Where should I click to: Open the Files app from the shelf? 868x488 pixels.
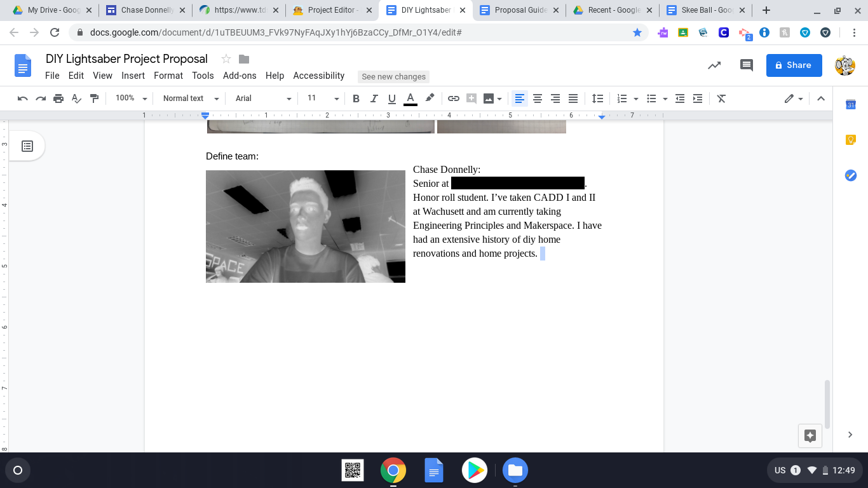pos(515,470)
